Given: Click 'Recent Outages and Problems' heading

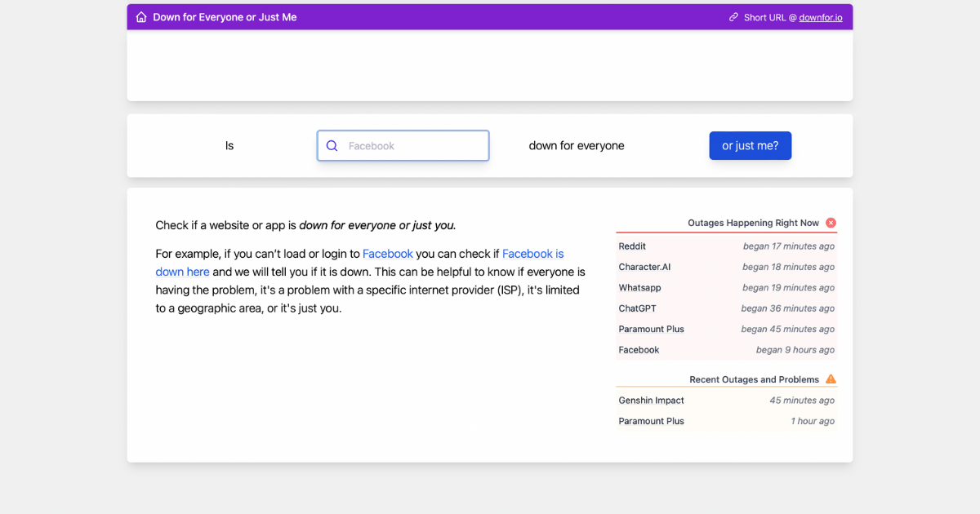Looking at the screenshot, I should 754,379.
